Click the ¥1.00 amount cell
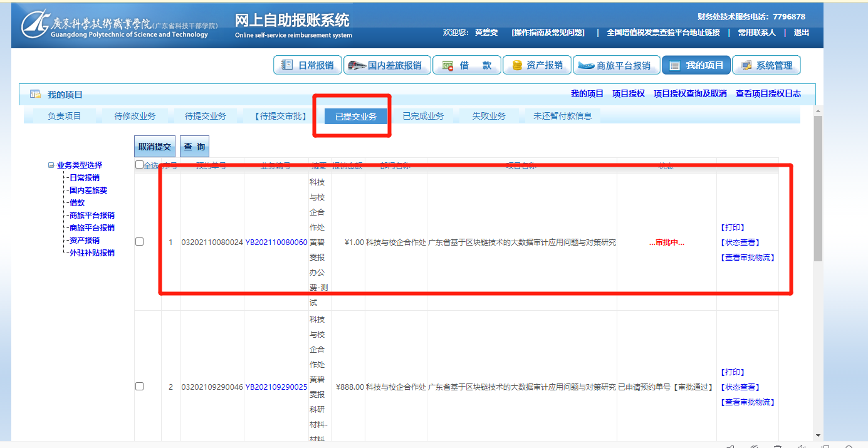 click(354, 242)
